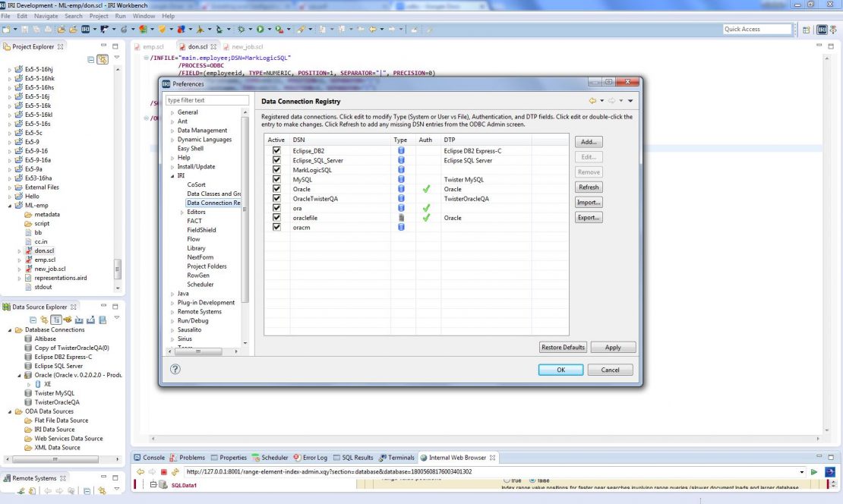This screenshot has width=843, height=504.
Task: Toggle Active checkbox for ora
Action: point(276,208)
